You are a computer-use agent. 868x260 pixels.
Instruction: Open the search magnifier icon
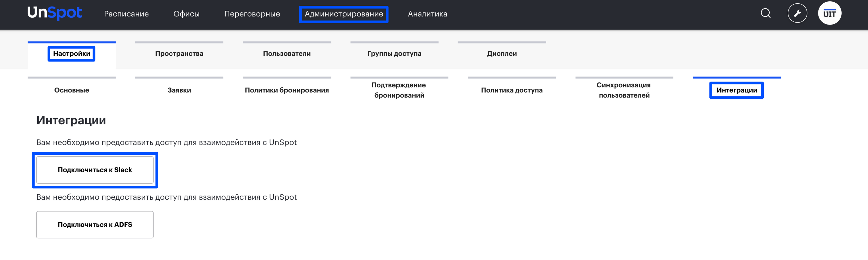765,13
